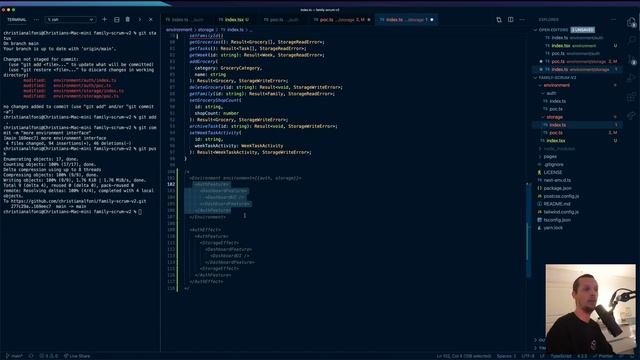The width and height of the screenshot is (640, 360).
Task: Click the sync changes icon in the status bar
Action: coord(31,356)
